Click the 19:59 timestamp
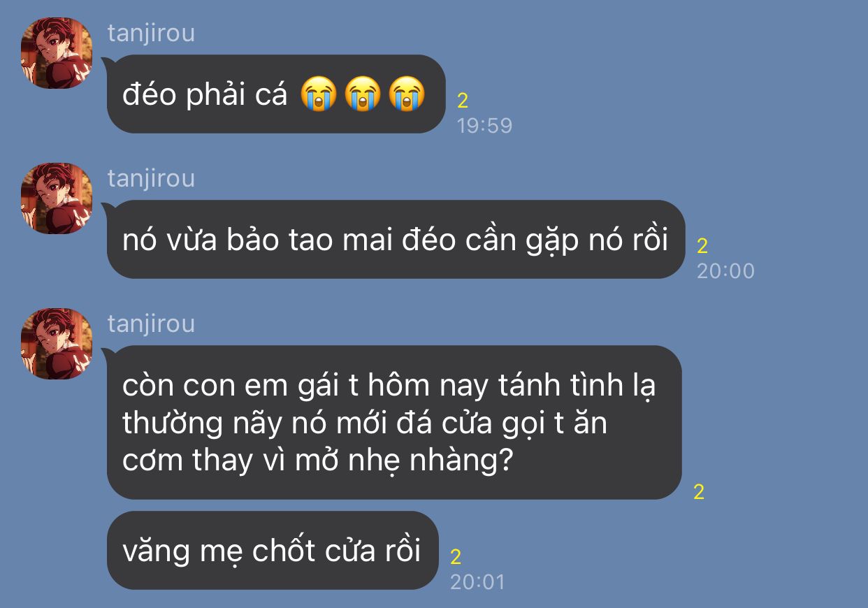The height and width of the screenshot is (608, 868). click(484, 126)
